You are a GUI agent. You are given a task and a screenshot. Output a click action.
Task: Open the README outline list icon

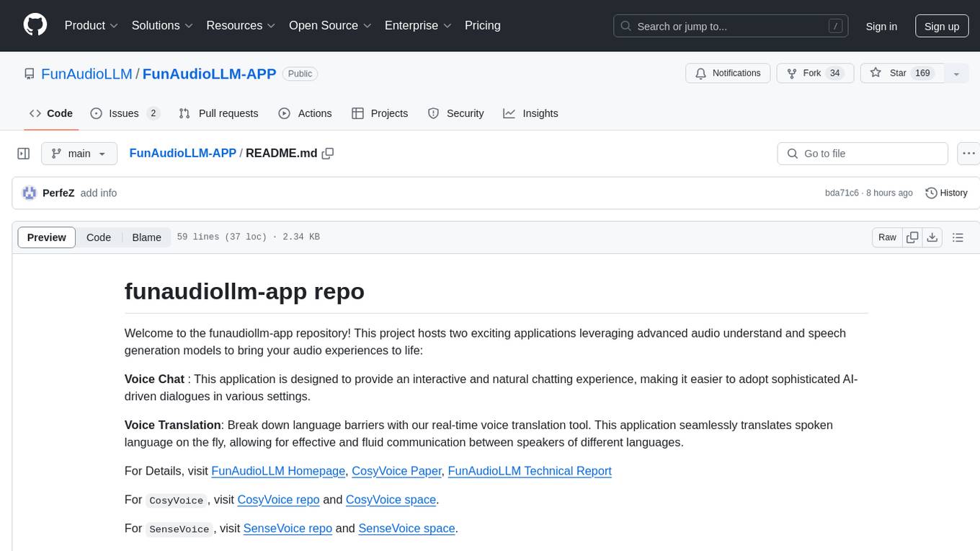(958, 237)
